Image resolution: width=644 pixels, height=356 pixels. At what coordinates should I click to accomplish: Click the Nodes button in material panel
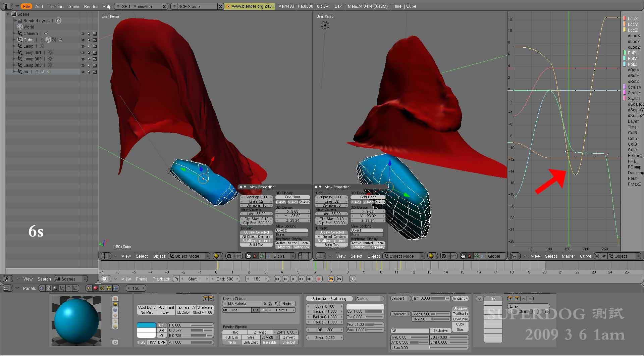click(x=287, y=304)
